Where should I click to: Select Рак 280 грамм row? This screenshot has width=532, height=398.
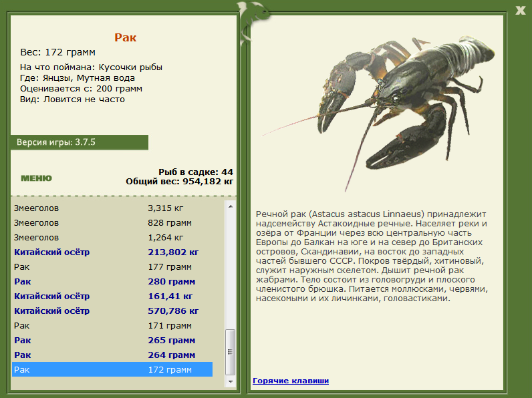112,281
